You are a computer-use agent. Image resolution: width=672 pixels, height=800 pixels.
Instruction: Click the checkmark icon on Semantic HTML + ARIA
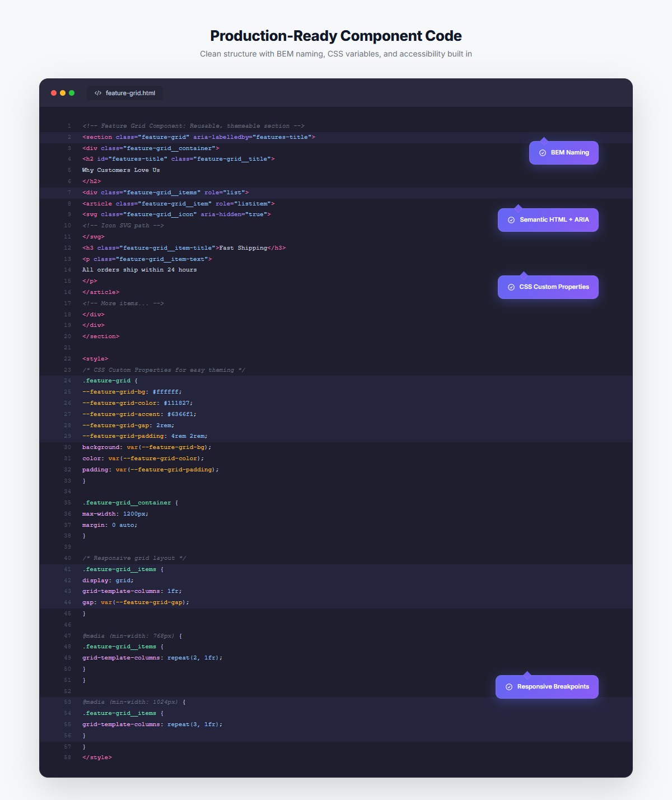click(x=511, y=219)
